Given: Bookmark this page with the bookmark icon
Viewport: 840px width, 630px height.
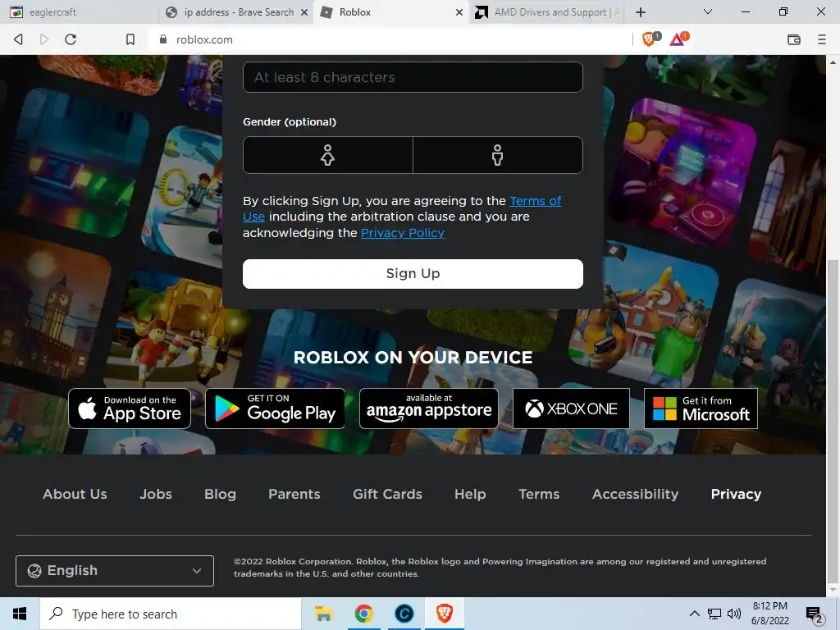Looking at the screenshot, I should click(x=130, y=39).
